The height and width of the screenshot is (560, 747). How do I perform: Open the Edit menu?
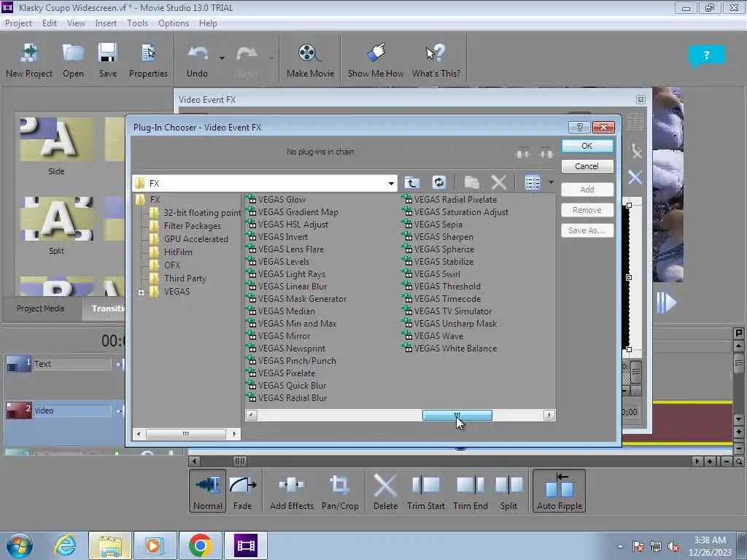(49, 23)
